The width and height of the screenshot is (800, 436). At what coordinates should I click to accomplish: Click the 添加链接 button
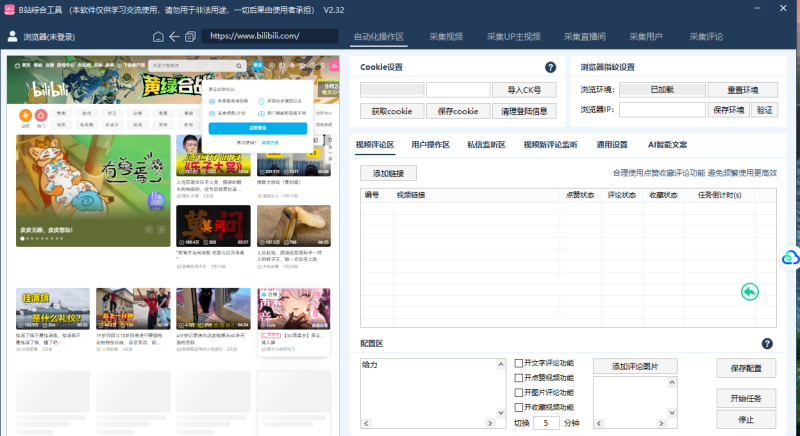[388, 173]
